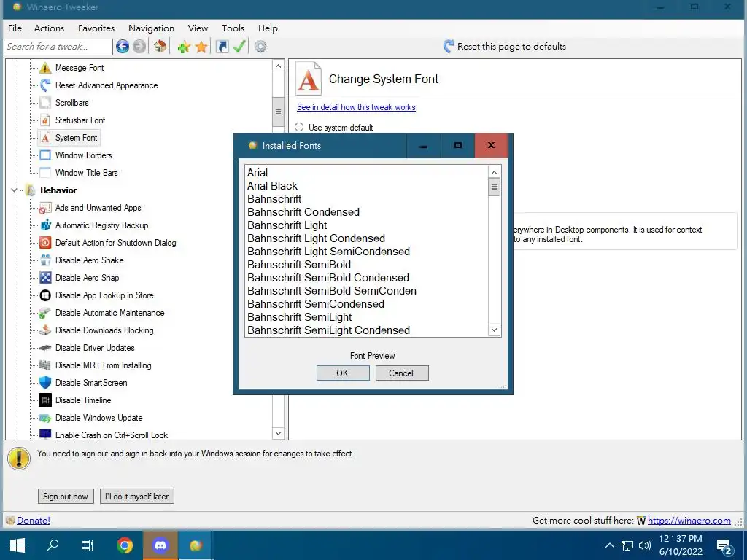747x560 pixels.
Task: Click the tree panel scroll down arrow
Action: pos(278,433)
